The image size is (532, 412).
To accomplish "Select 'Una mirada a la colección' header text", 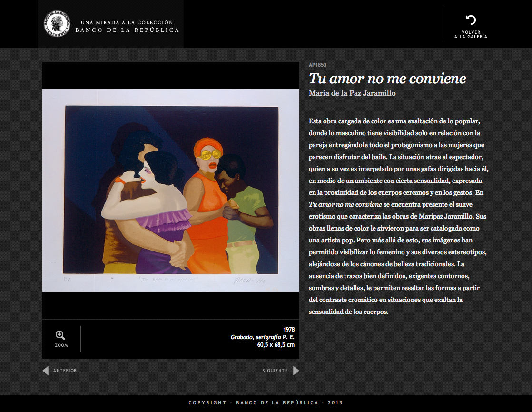I will pyautogui.click(x=127, y=22).
